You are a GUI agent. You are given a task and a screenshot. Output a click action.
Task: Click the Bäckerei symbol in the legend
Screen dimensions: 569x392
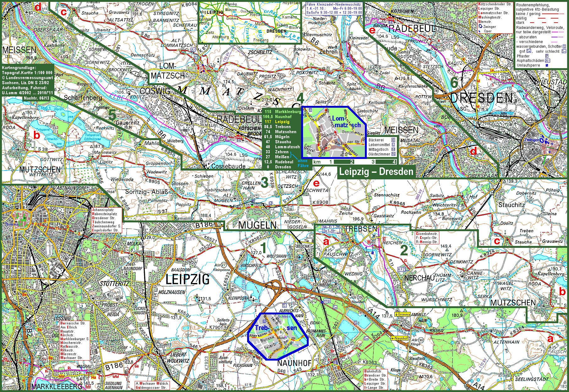[393, 140]
